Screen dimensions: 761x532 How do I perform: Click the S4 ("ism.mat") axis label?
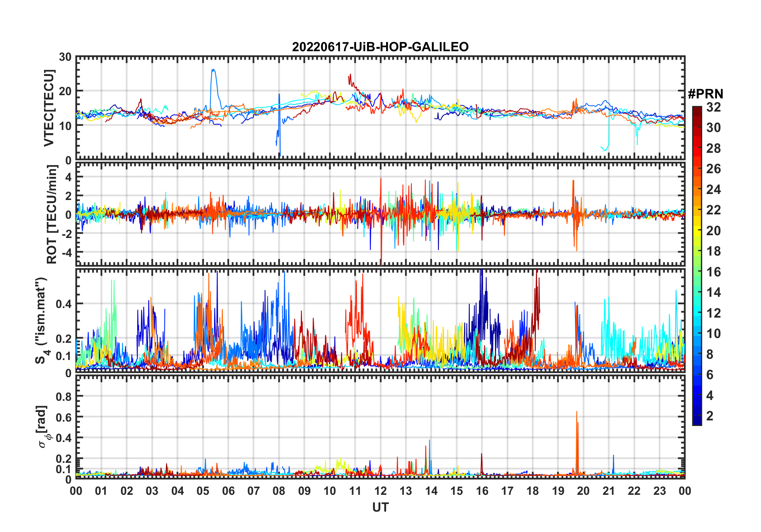(x=42, y=320)
